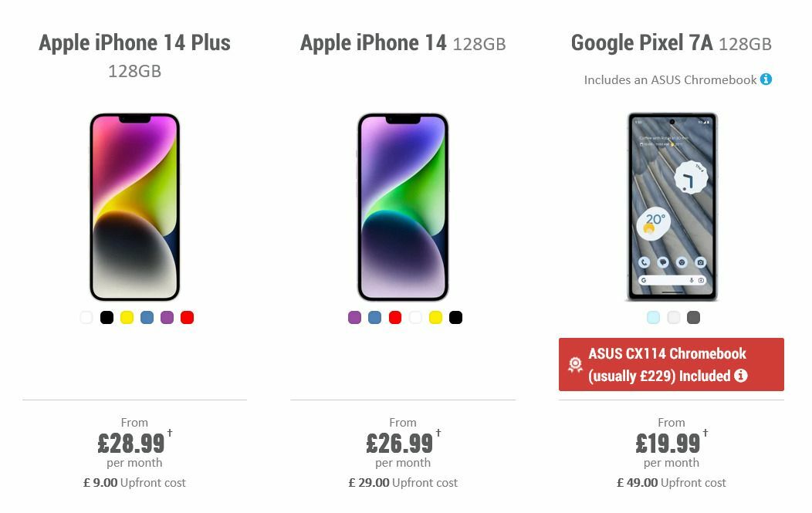Click the Google Pixel 7A phone image
812x513 pixels.
click(672, 208)
